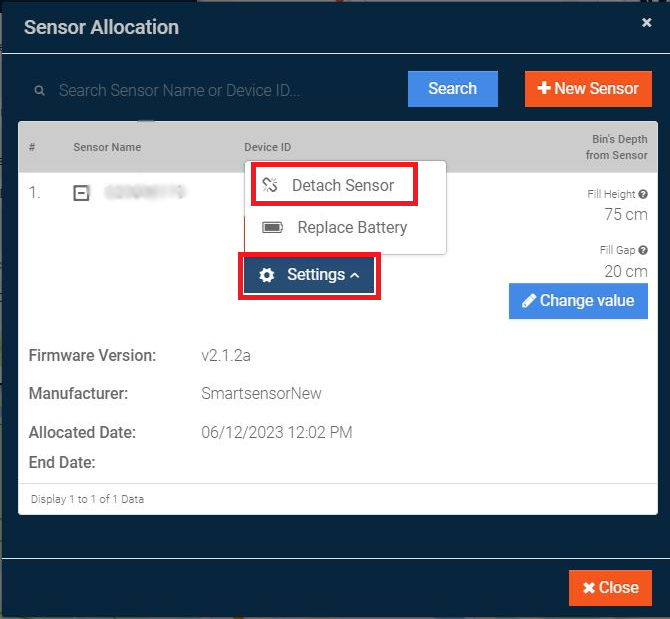
Task: Click the plus icon on New Sensor
Action: 544,88
